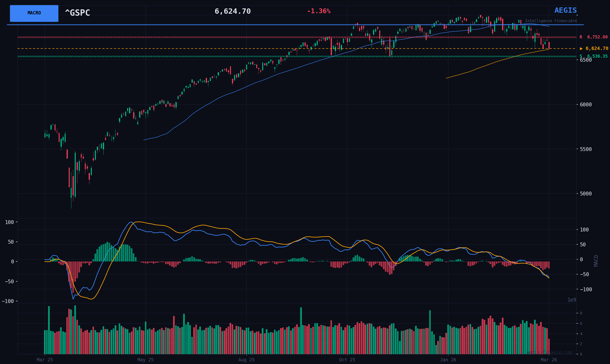
Task: Click the 6500 price axis label
Action: (586, 60)
